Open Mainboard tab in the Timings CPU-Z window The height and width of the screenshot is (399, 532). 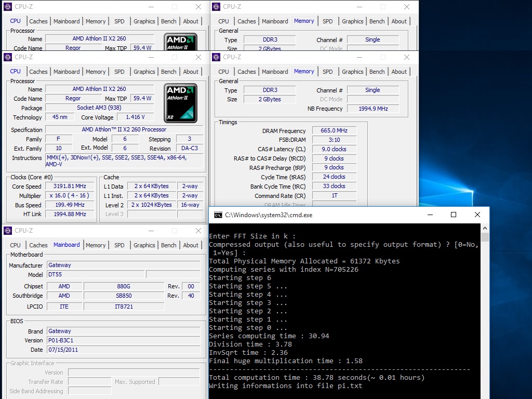[275, 72]
